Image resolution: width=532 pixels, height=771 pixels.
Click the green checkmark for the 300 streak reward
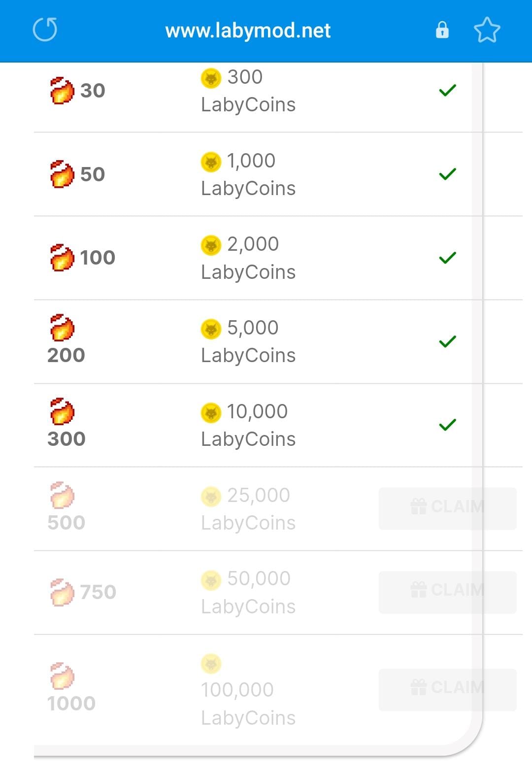click(x=447, y=425)
